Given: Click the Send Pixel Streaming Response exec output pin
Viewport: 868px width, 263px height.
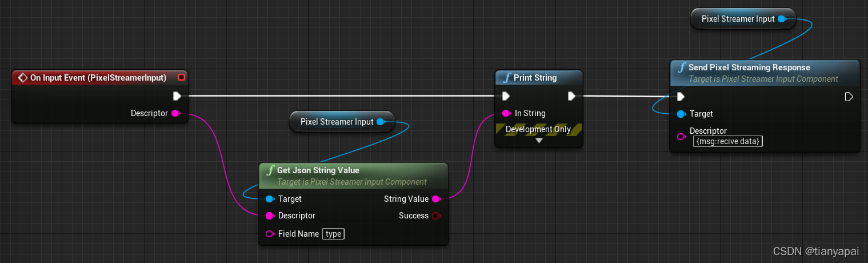Looking at the screenshot, I should [849, 96].
